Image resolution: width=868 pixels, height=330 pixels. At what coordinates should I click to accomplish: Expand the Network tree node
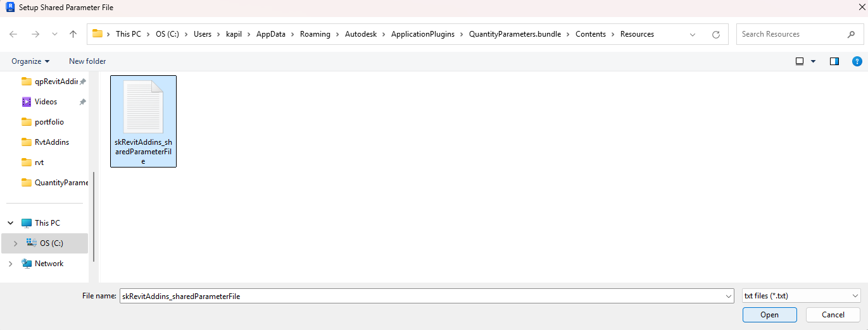[x=10, y=264]
